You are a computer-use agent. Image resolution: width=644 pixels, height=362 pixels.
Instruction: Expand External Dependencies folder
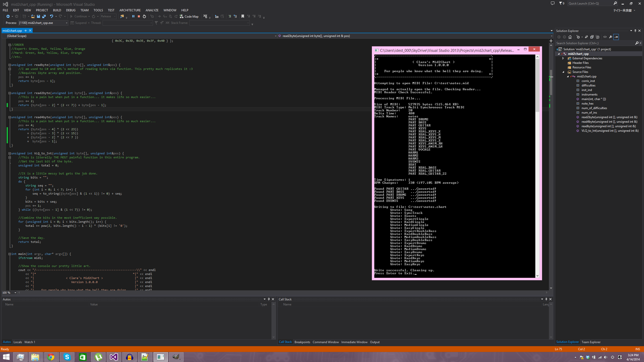click(x=563, y=58)
